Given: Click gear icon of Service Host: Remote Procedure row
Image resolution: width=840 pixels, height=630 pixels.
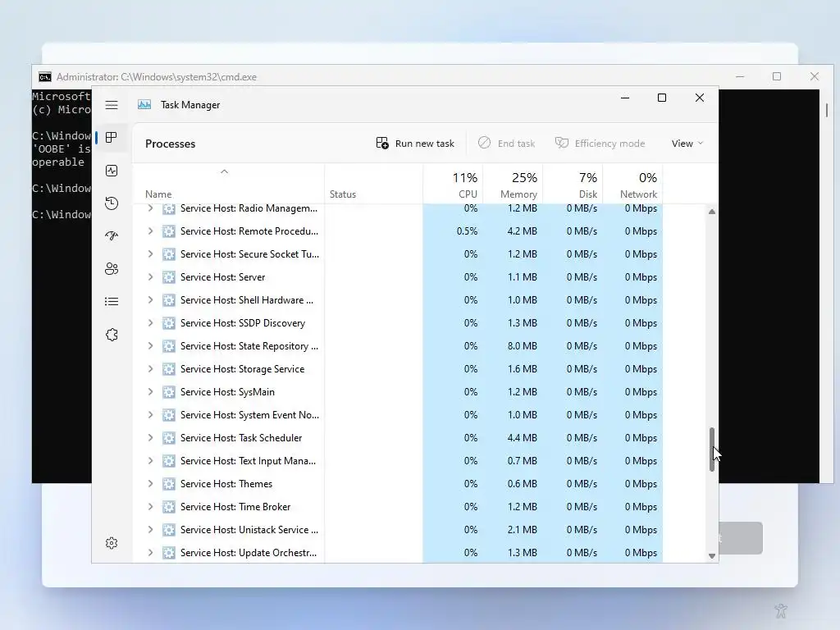Looking at the screenshot, I should click(x=169, y=231).
